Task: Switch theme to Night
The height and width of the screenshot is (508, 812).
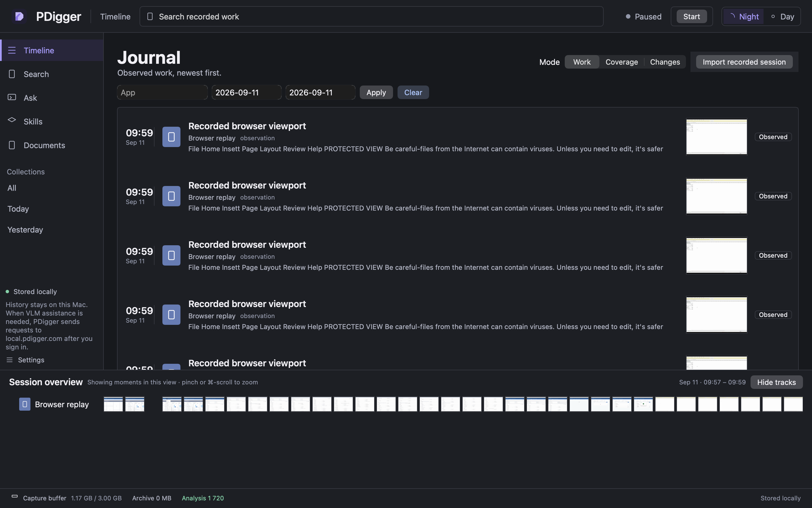Action: tap(743, 16)
